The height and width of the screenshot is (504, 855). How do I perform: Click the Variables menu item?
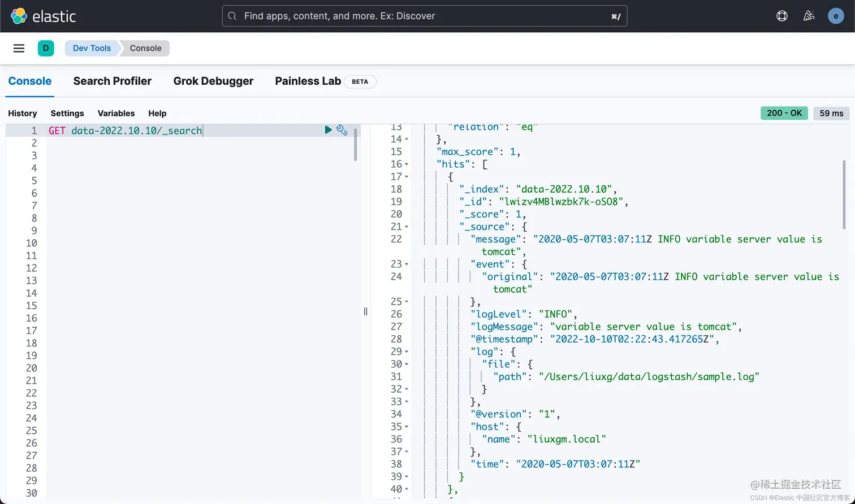point(116,113)
